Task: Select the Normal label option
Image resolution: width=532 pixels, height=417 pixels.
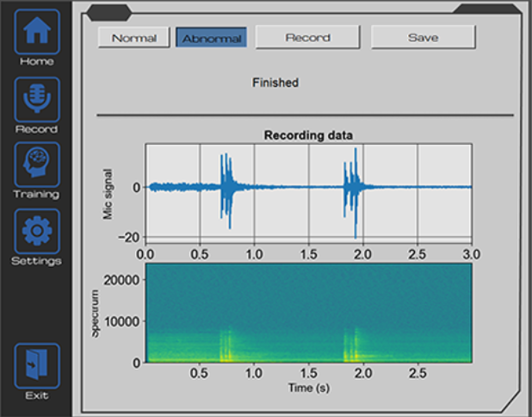Action: click(134, 38)
